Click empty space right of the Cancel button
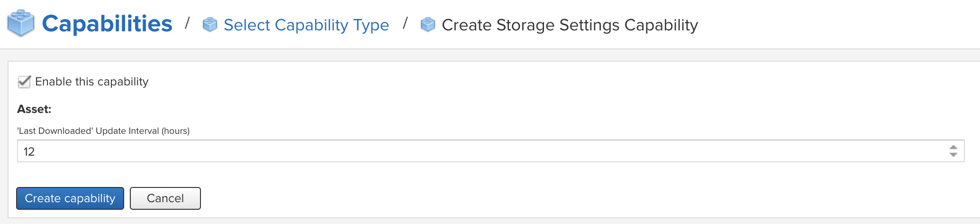The image size is (980, 224). [x=474, y=198]
